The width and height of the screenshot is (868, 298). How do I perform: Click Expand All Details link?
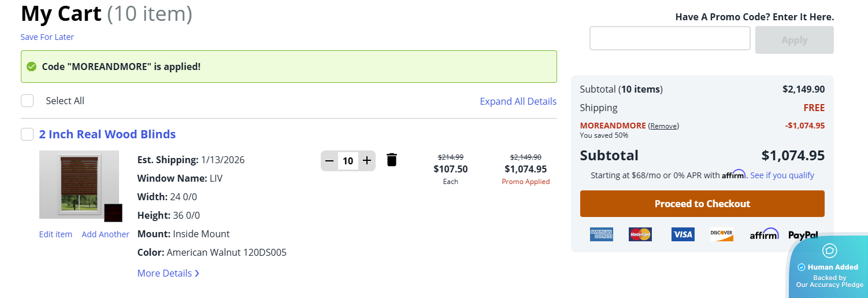[x=518, y=101]
